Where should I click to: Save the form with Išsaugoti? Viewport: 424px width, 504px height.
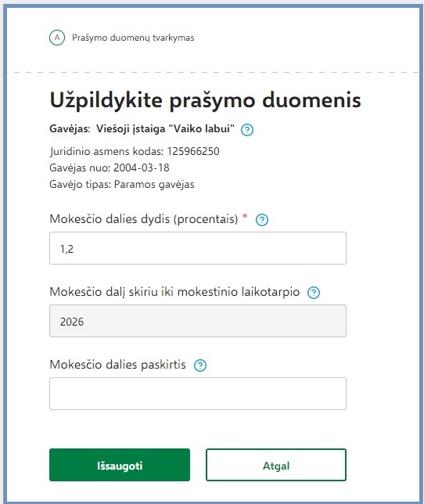click(120, 465)
